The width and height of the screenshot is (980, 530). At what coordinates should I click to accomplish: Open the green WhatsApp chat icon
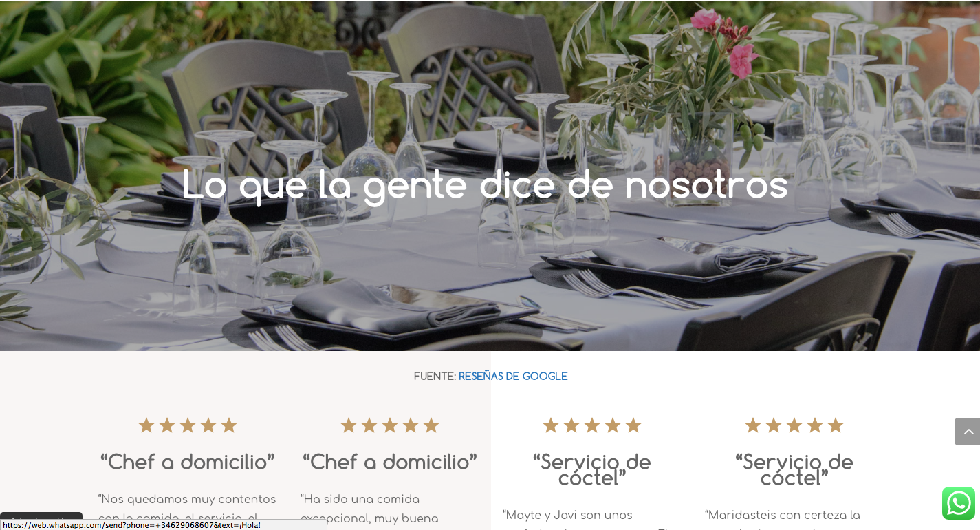pos(959,503)
